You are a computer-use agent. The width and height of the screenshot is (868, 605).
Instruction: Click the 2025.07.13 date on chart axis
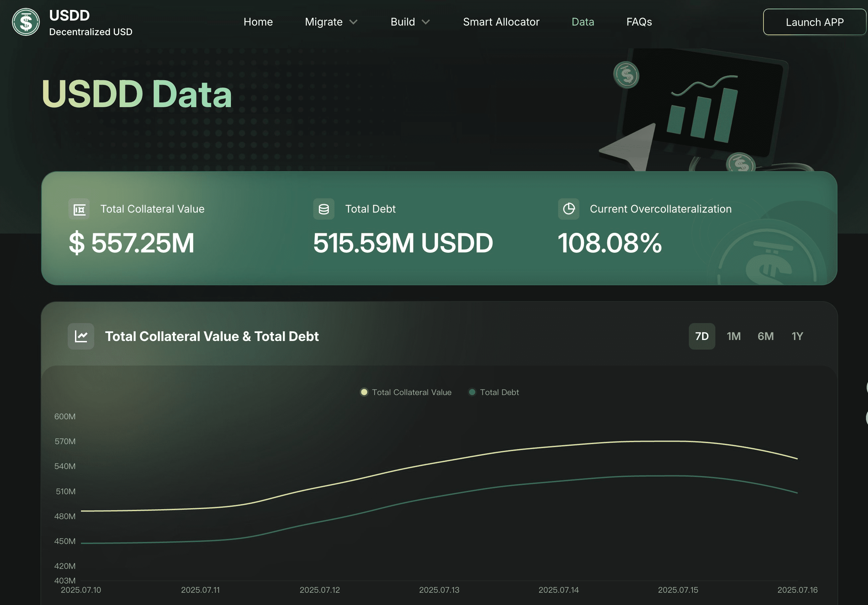439,590
